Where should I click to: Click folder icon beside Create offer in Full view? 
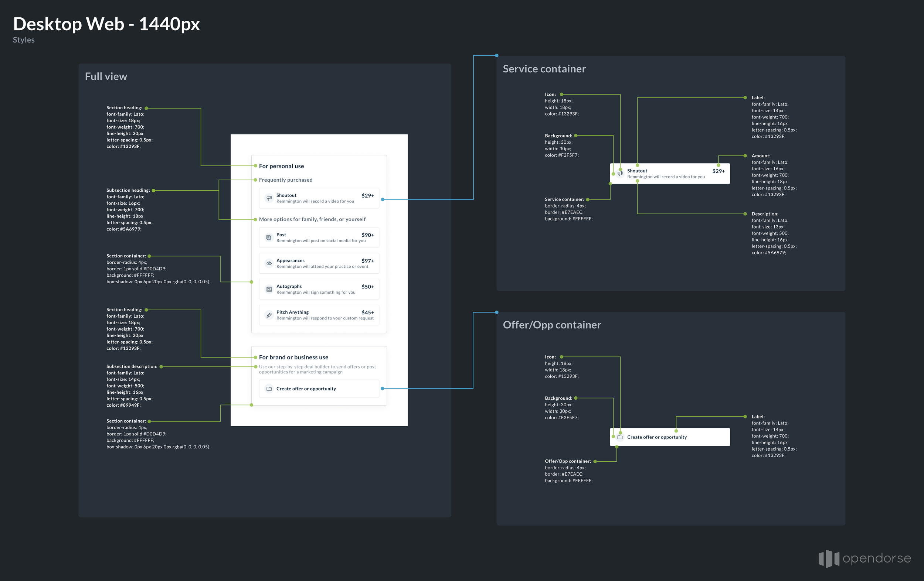pyautogui.click(x=269, y=389)
